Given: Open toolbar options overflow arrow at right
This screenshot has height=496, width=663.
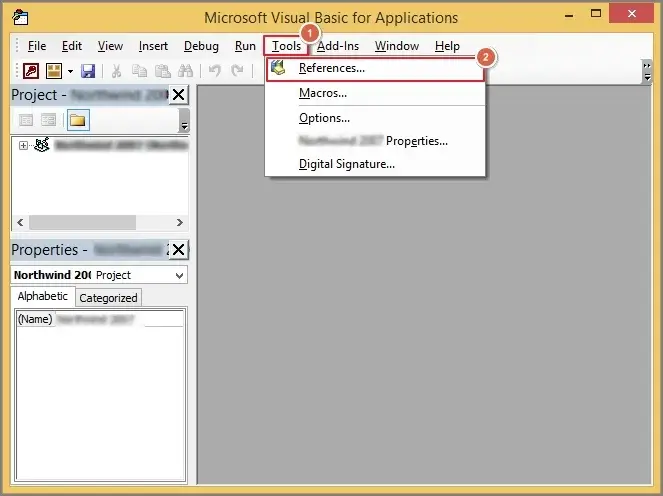Looking at the screenshot, I should point(647,71).
